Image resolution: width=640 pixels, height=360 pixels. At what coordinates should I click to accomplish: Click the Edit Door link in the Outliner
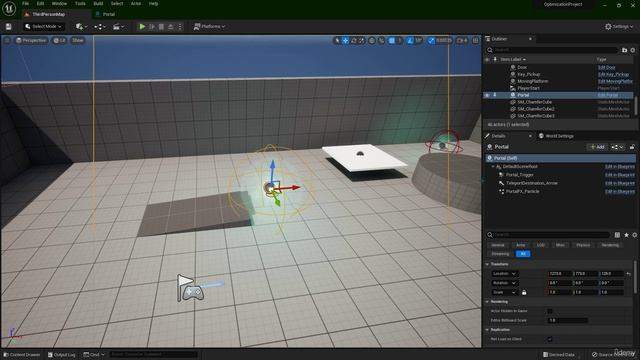[607, 67]
